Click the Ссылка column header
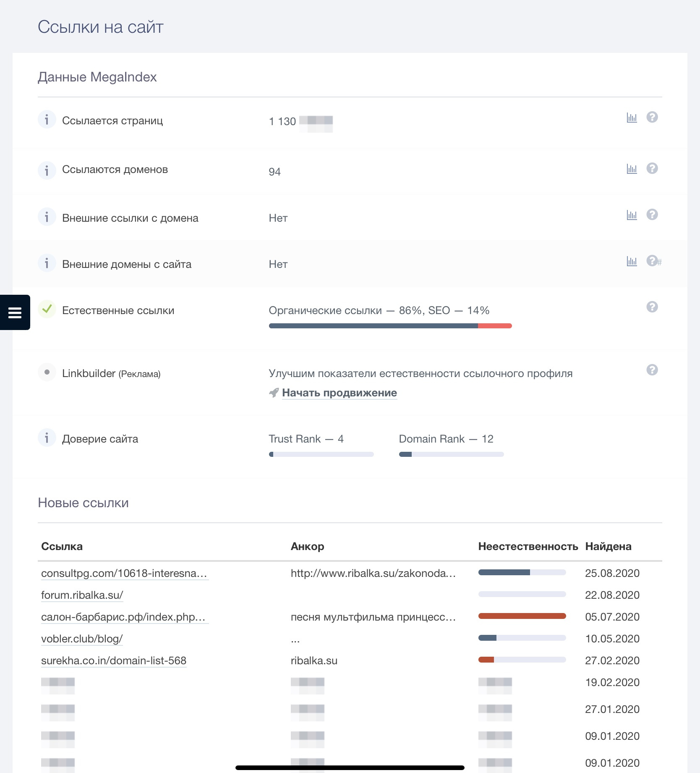700x773 pixels. click(x=62, y=546)
